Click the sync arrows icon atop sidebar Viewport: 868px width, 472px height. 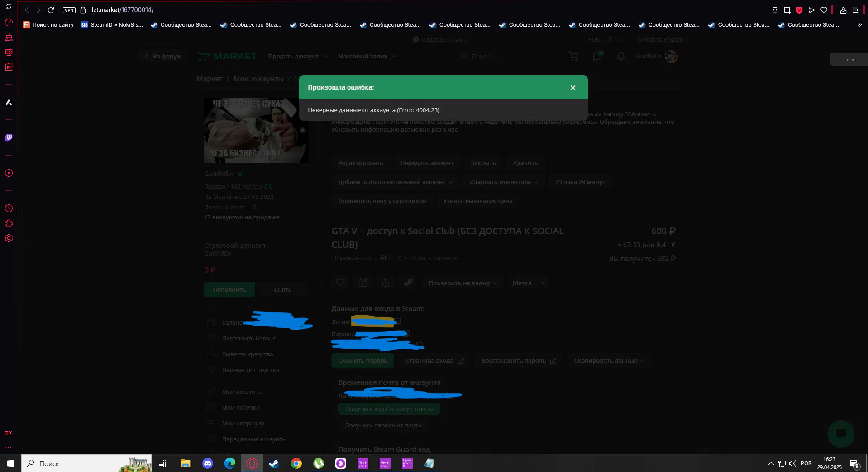pos(9,6)
